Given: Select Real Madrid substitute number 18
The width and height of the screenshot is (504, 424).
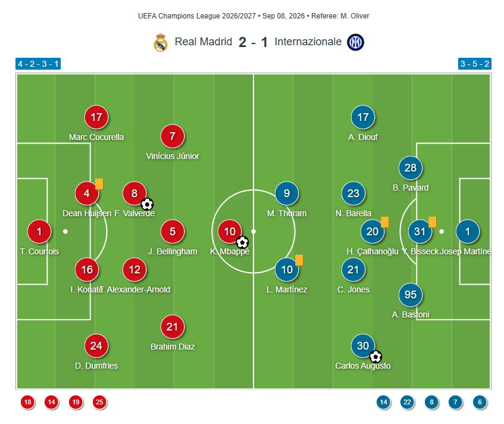Looking at the screenshot, I should click(27, 402).
